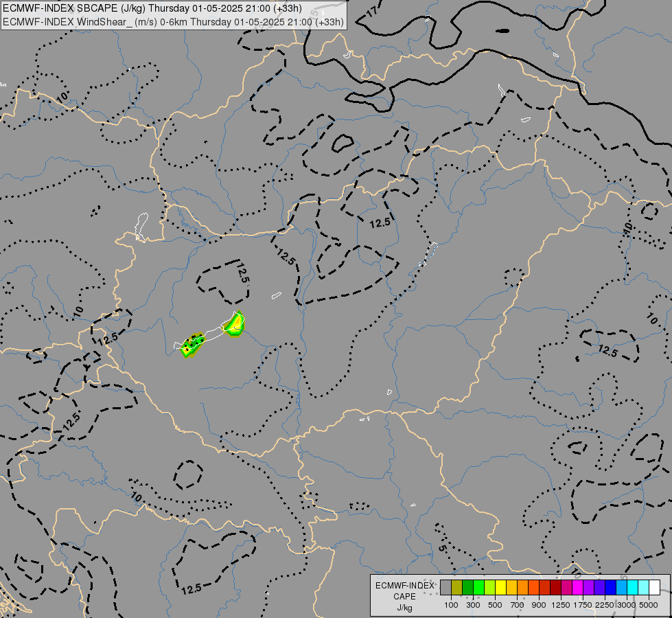Viewport: 672px width, 618px height.
Task: Select the white legend swatch
Action: [x=654, y=588]
